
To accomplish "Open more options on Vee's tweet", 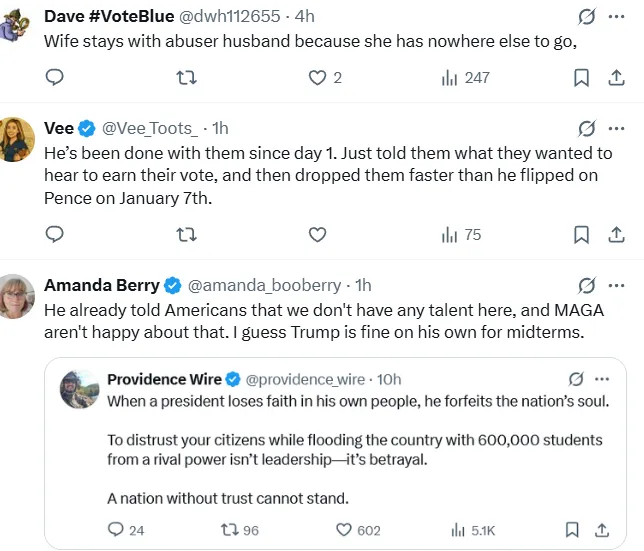I will pyautogui.click(x=616, y=128).
